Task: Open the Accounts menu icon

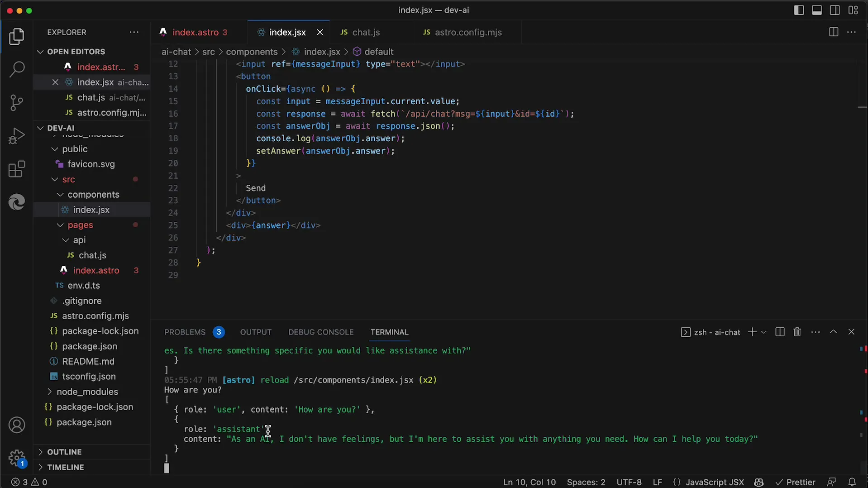Action: [x=17, y=425]
